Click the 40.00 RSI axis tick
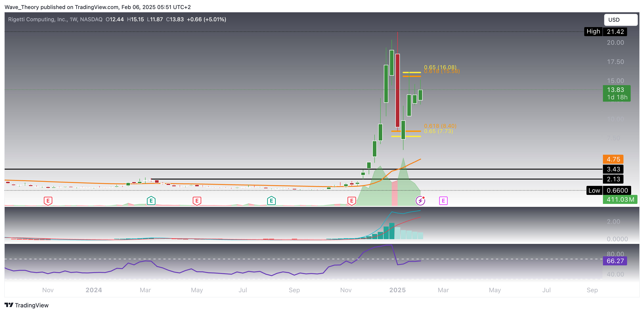Screen dimensions: 644x313 pyautogui.click(x=615, y=274)
